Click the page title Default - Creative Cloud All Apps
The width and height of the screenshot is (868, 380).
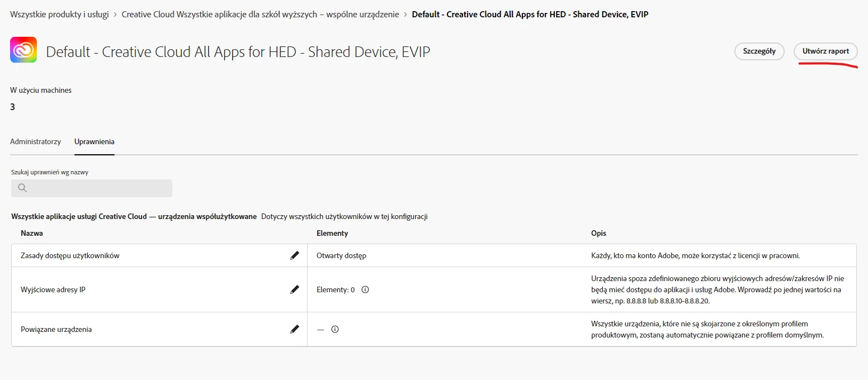[x=238, y=51]
